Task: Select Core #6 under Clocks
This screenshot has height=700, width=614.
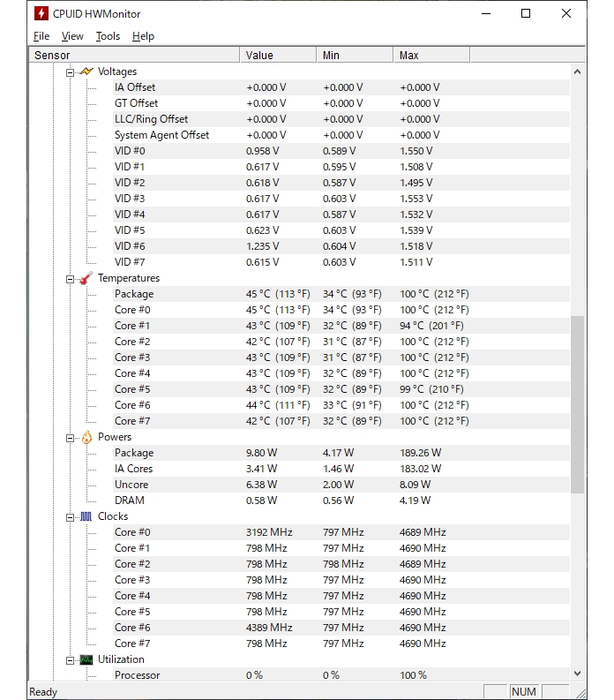Action: pos(341,628)
